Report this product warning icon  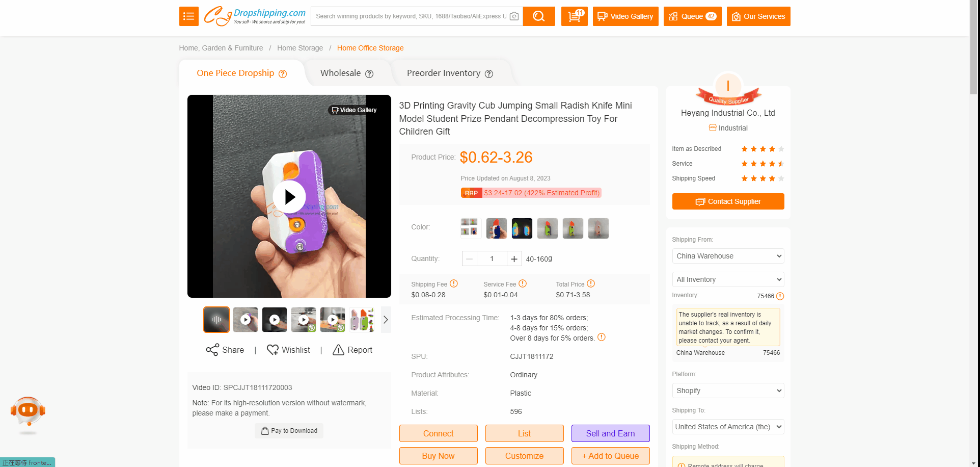pos(338,350)
